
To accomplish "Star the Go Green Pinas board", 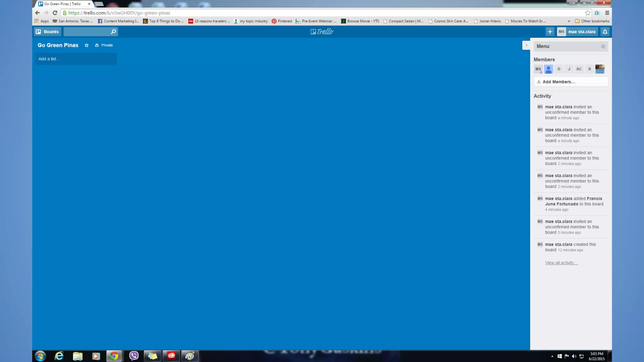I will point(86,45).
